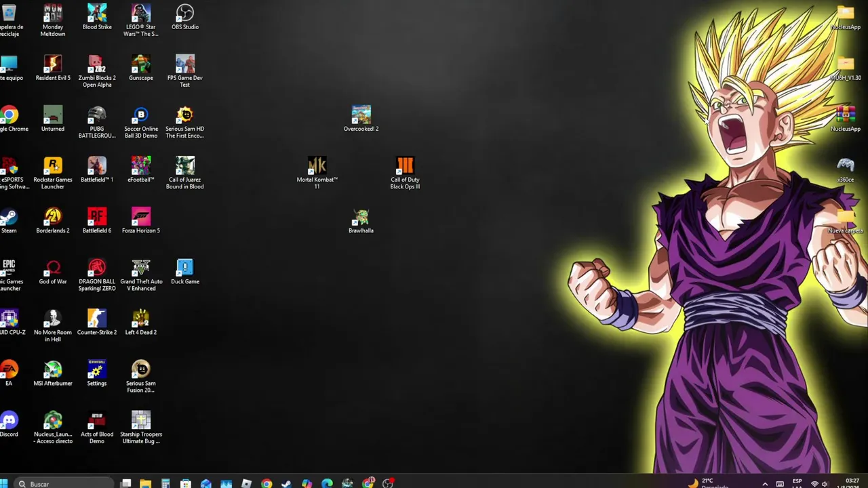The height and width of the screenshot is (488, 868).
Task: Open the Mortal Kombat 11 icon
Action: 317,173
